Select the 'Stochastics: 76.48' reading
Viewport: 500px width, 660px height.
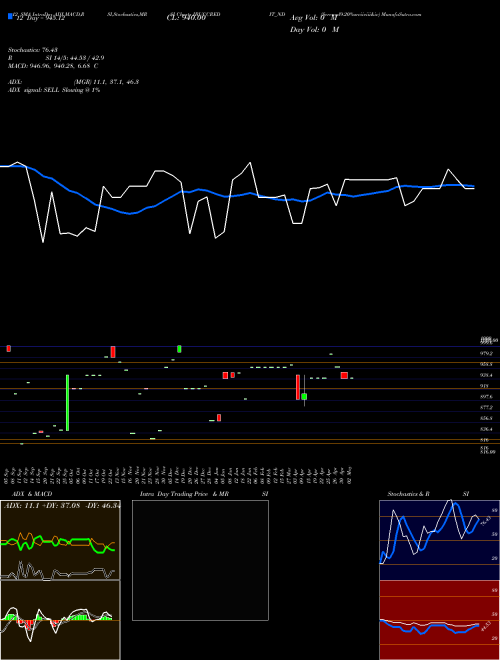point(32,50)
